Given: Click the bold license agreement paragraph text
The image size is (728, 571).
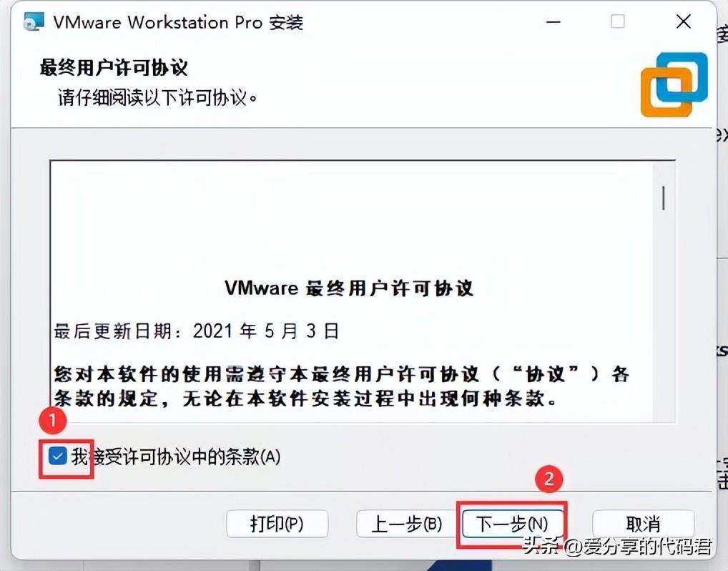Looking at the screenshot, I should coord(341,386).
